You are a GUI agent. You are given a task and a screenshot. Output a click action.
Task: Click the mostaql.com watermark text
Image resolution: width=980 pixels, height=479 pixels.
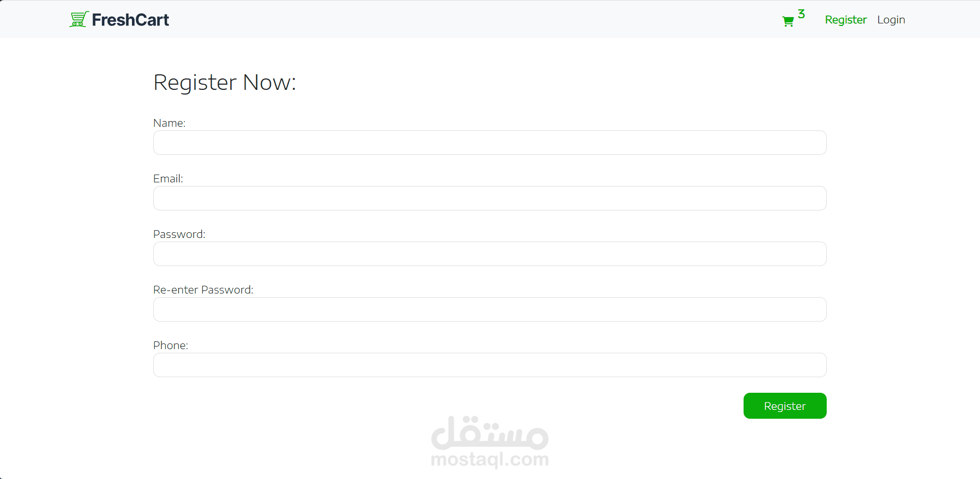[x=489, y=459]
